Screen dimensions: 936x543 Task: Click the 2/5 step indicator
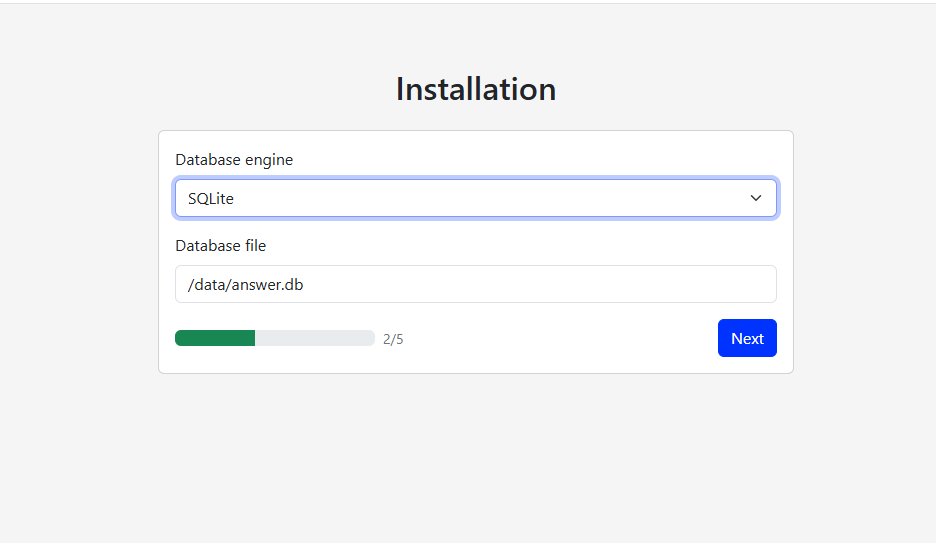point(393,339)
